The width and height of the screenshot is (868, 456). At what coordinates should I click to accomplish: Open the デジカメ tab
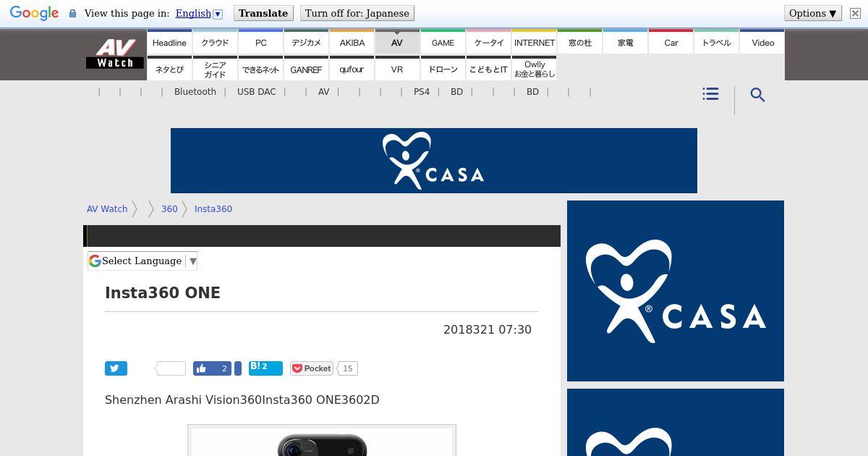(x=306, y=43)
